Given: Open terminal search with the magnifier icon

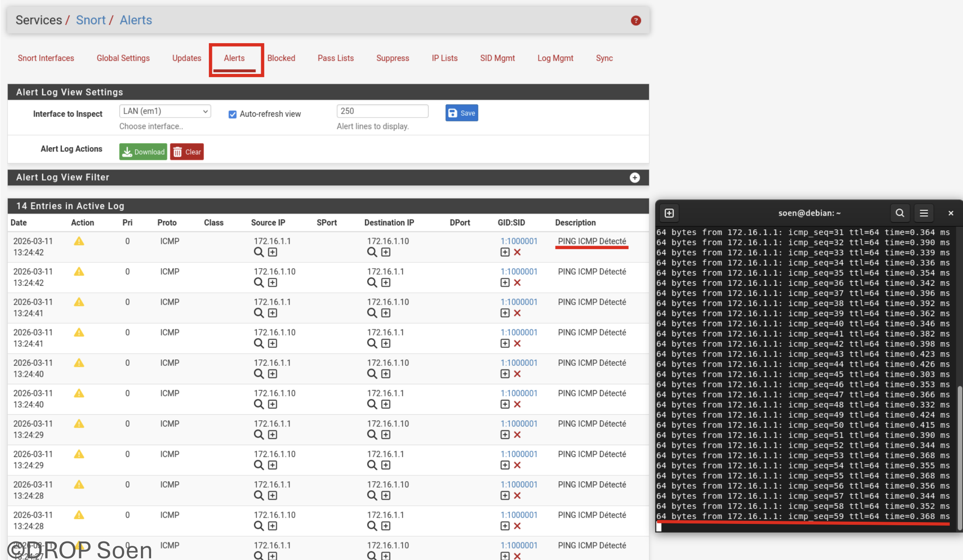Looking at the screenshot, I should (900, 213).
